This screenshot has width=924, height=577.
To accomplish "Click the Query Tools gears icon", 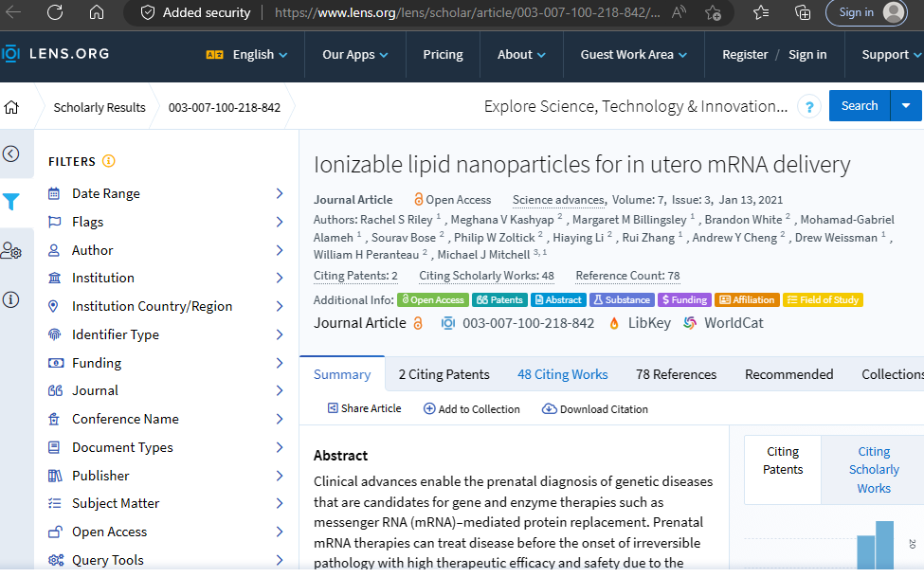I will 56,560.
